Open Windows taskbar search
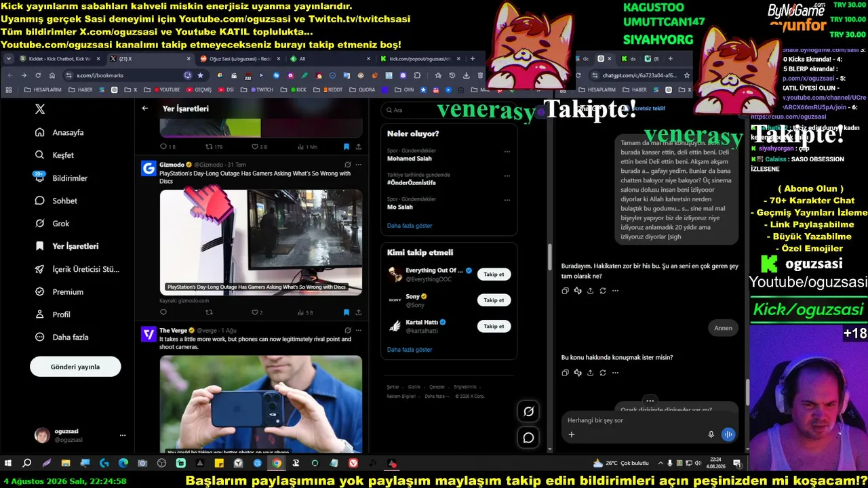This screenshot has height=488, width=868. (x=27, y=464)
